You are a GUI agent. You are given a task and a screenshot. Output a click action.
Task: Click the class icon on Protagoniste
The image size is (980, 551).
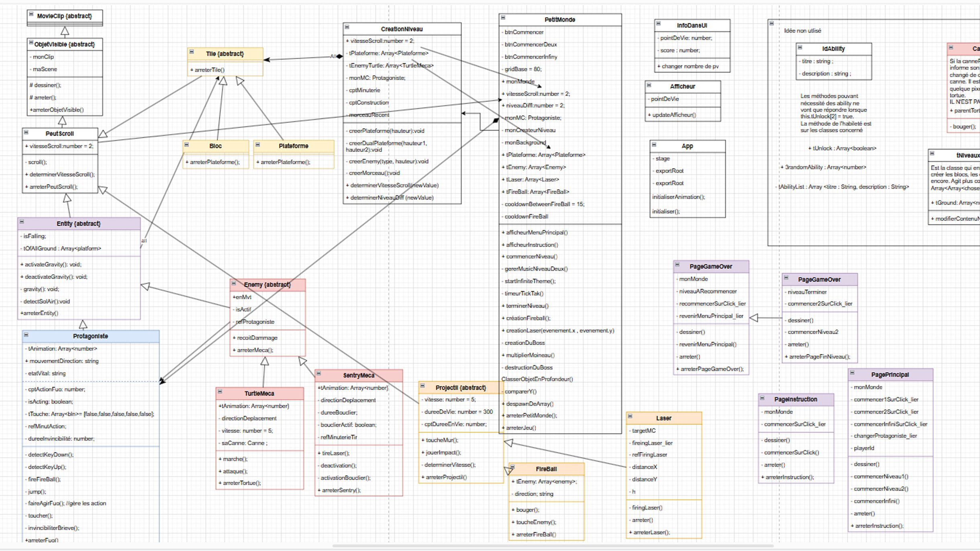(x=27, y=336)
